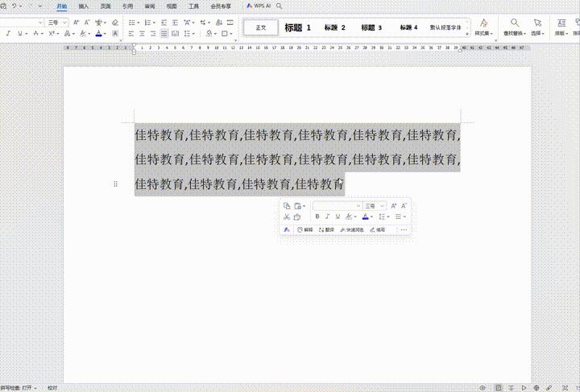Click the paragraph drag handle left of the text
The height and width of the screenshot is (392, 580).
[x=115, y=184]
